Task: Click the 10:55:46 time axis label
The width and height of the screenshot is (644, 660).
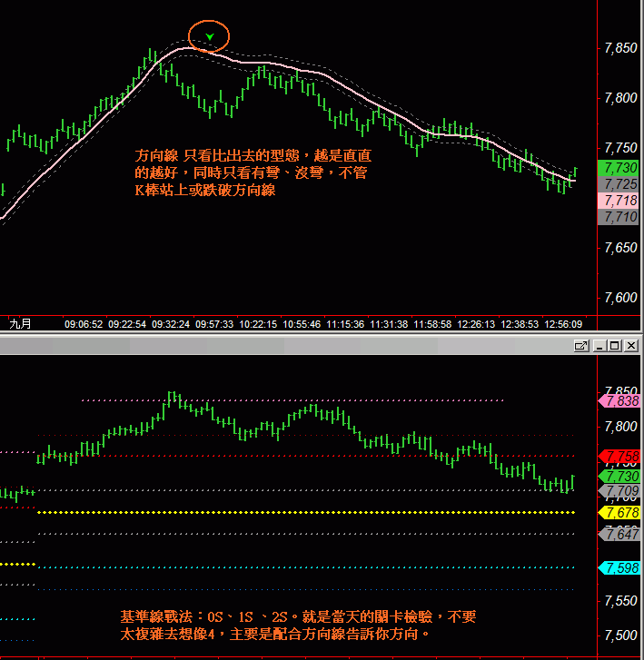Action: coord(302,324)
